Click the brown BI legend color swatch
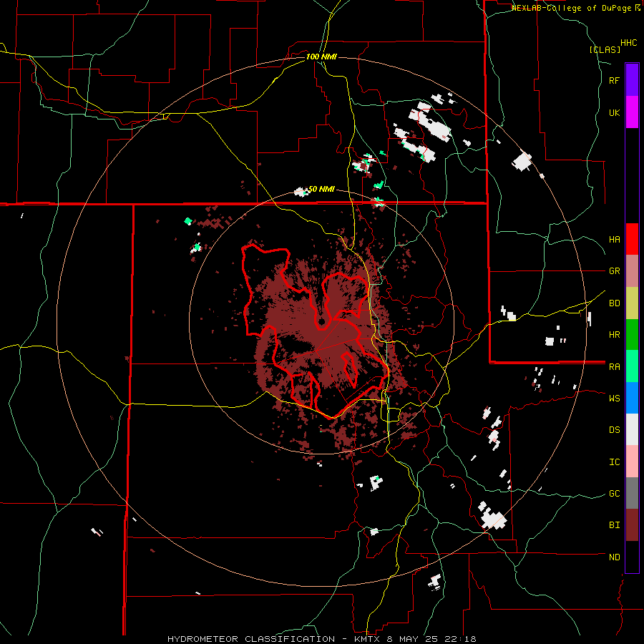Screen dimensions: 644x644 632,525
